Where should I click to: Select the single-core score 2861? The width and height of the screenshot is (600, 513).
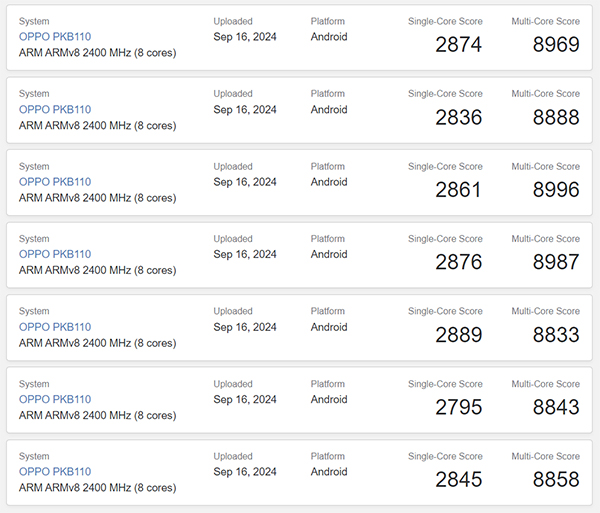(x=459, y=190)
